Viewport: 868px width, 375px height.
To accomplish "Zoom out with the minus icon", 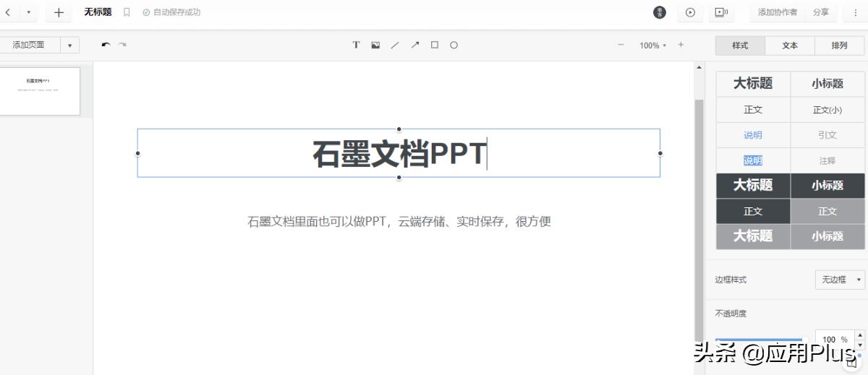I will (621, 45).
